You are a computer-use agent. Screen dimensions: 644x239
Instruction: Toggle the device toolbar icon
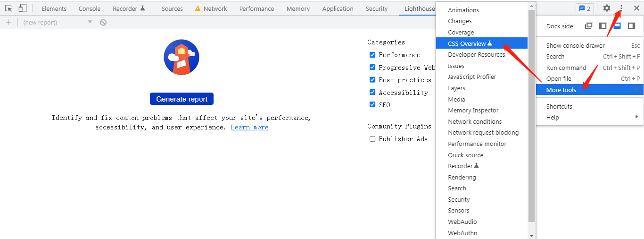pos(23,9)
